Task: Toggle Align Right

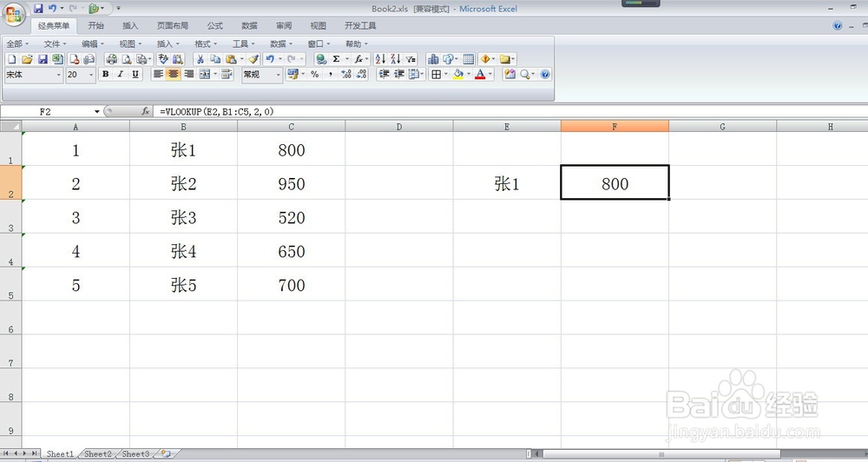Action: [x=188, y=74]
